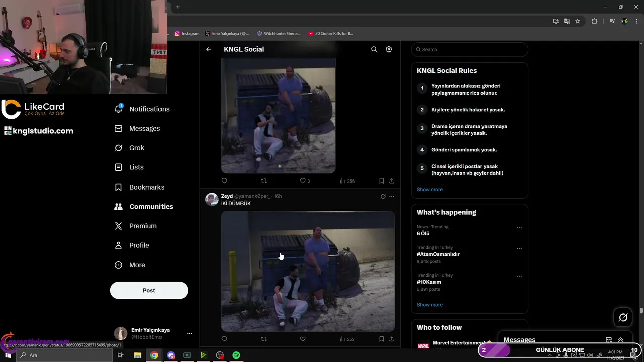Viewport: 644px width, 362px height.
Task: Share Zeyd's İKİ DÜMBÜK post
Action: click(x=392, y=339)
